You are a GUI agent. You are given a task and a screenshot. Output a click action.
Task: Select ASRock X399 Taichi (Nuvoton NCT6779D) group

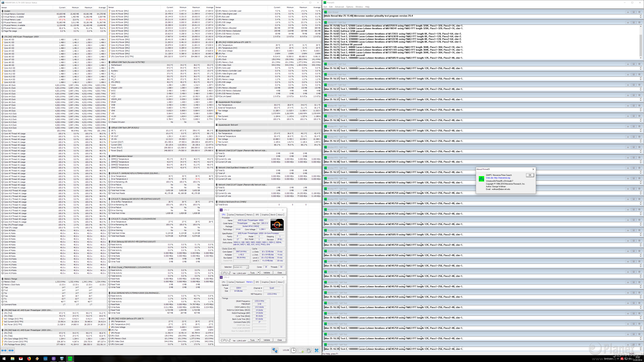[161, 62]
